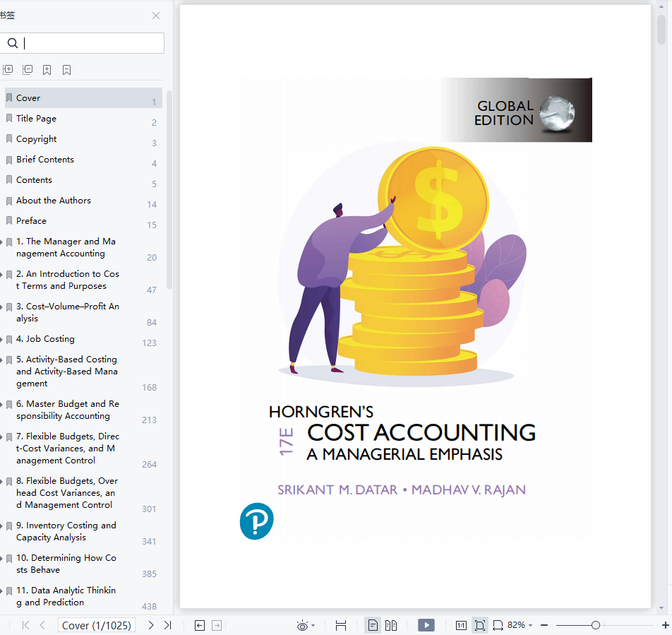Set actual size 1:1 zoom
Screen dimensions: 672x635
(461, 626)
